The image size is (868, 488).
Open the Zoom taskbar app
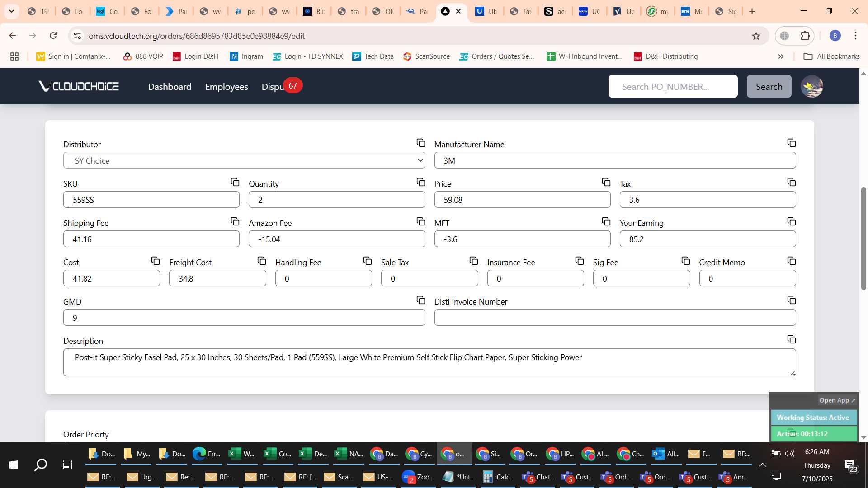pyautogui.click(x=418, y=477)
